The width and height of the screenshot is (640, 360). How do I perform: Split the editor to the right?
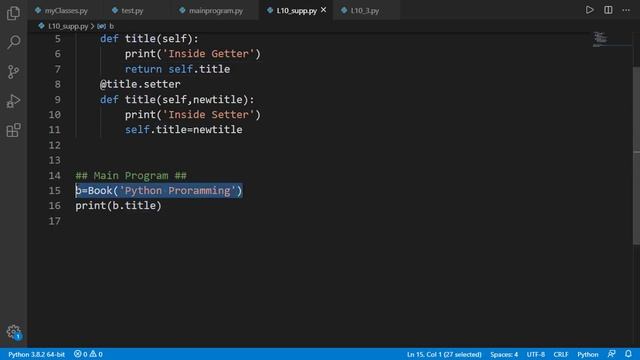click(x=608, y=10)
